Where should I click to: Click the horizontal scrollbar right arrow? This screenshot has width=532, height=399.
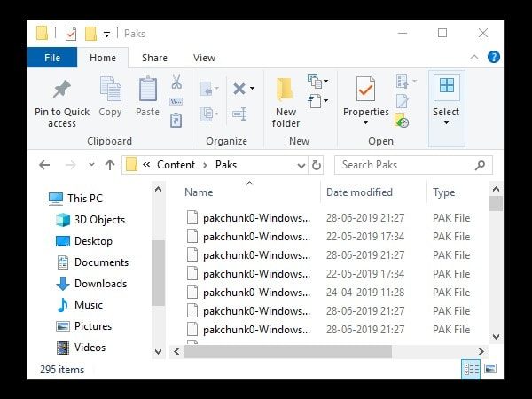(x=481, y=351)
